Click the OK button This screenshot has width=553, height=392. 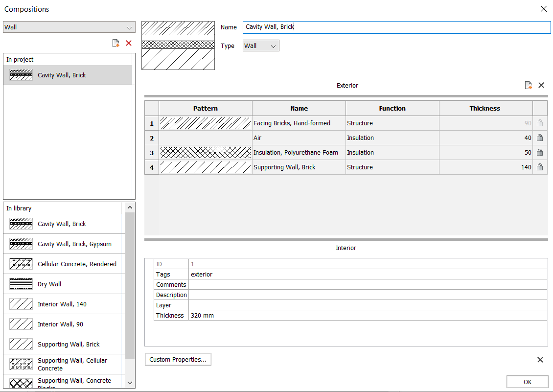click(x=527, y=382)
